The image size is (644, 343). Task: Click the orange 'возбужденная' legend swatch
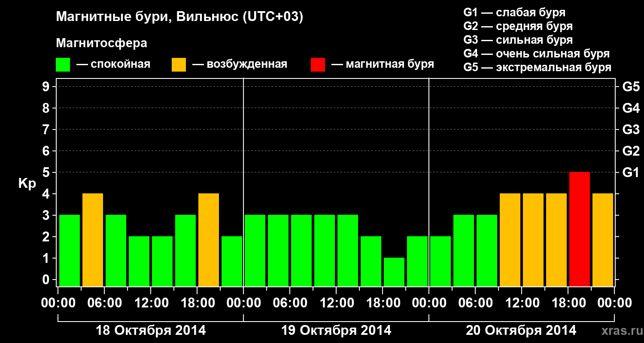pyautogui.click(x=179, y=65)
